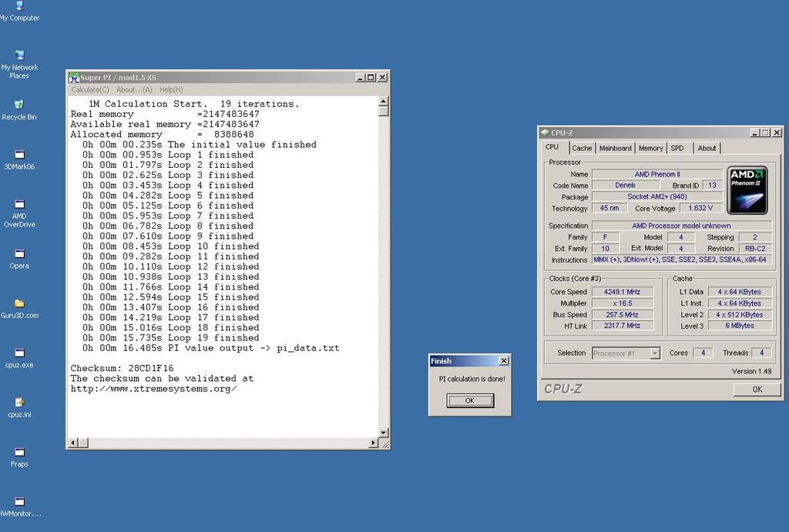Switch to the Mainboard tab in CPU-Z
Image resolution: width=789 pixels, height=532 pixels.
click(615, 149)
